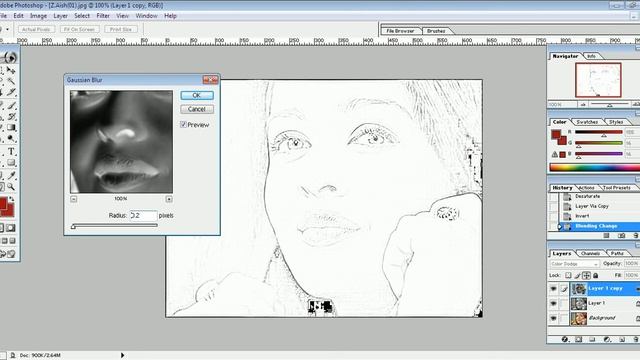Viewport: 640px width, 360px height.
Task: Switch to Channels tab
Action: (590, 253)
